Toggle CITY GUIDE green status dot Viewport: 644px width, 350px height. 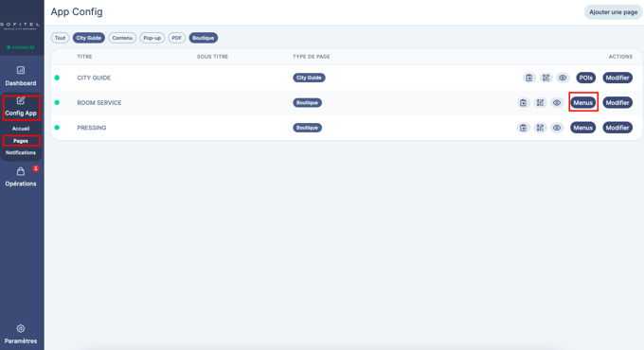pyautogui.click(x=57, y=78)
